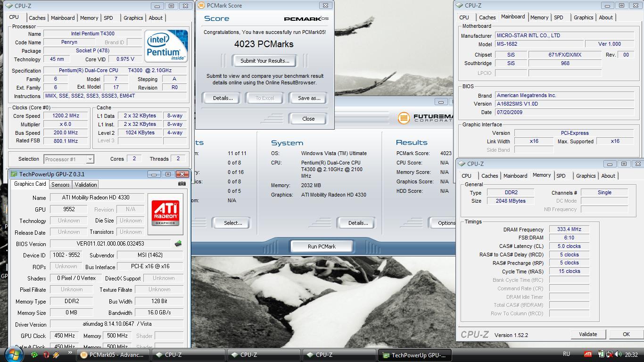Screen dimensions: 644x362
Task: Click Instructions MMX, SSE, SSE2 field
Action: 116,96
